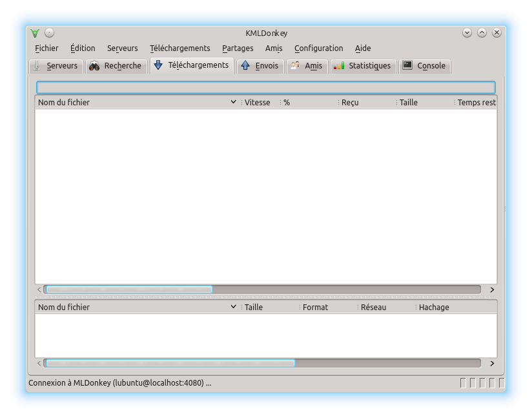Click left arrow of upper horizontal scrollbar

39,289
